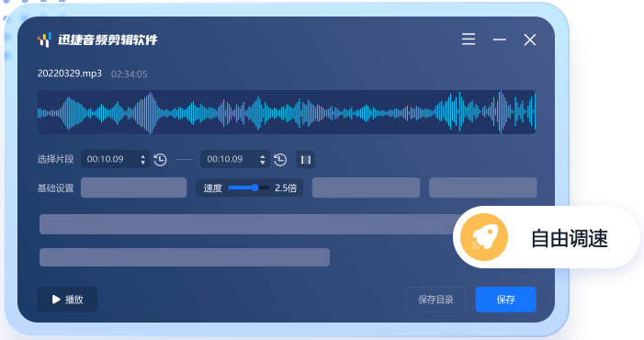Click the 基础设置 label
This screenshot has width=644, height=340.
55,188
